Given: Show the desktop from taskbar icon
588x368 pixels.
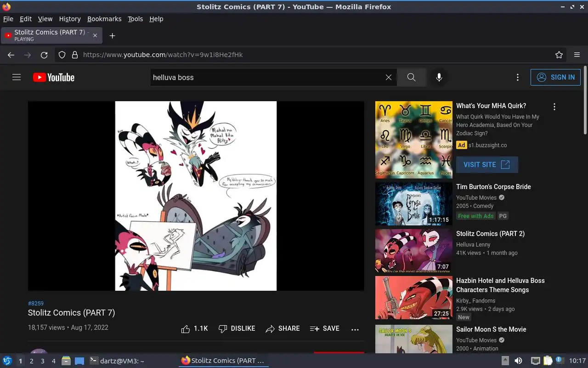Looking at the screenshot, I should pos(79,361).
